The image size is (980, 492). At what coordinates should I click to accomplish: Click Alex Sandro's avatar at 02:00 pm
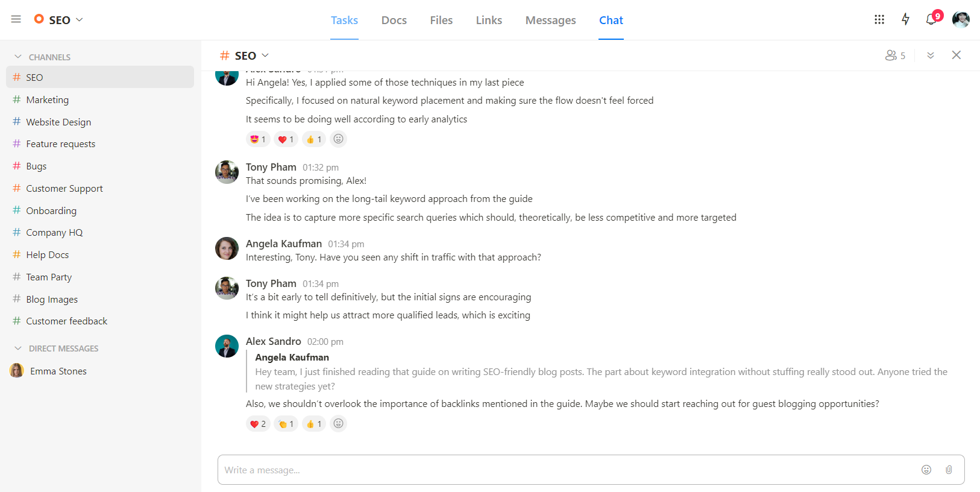pyautogui.click(x=227, y=346)
